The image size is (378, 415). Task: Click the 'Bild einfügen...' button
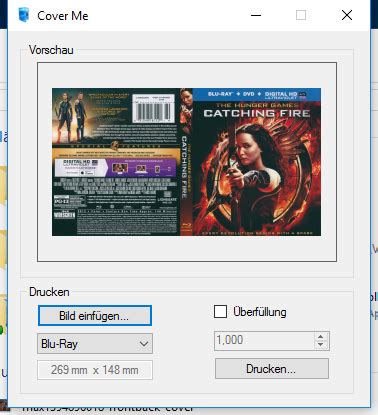(95, 315)
